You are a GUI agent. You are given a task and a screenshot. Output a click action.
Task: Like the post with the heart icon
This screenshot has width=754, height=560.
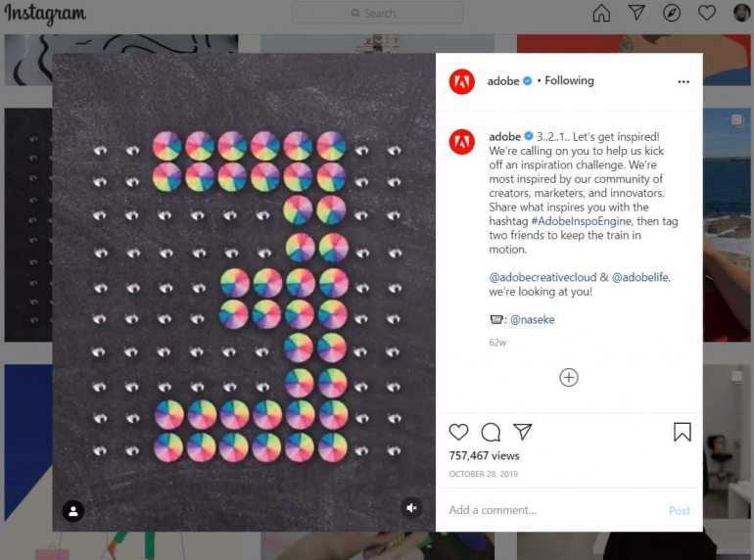tap(458, 432)
